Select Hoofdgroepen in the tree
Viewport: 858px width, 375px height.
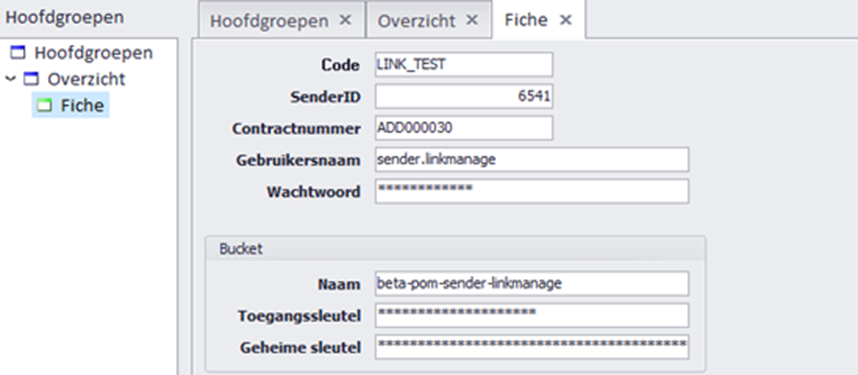click(94, 53)
